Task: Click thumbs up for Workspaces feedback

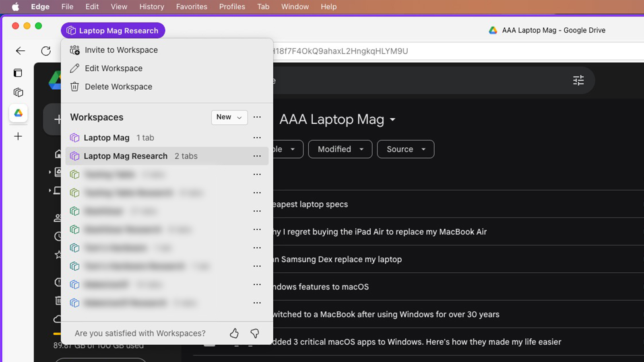Action: (234, 333)
